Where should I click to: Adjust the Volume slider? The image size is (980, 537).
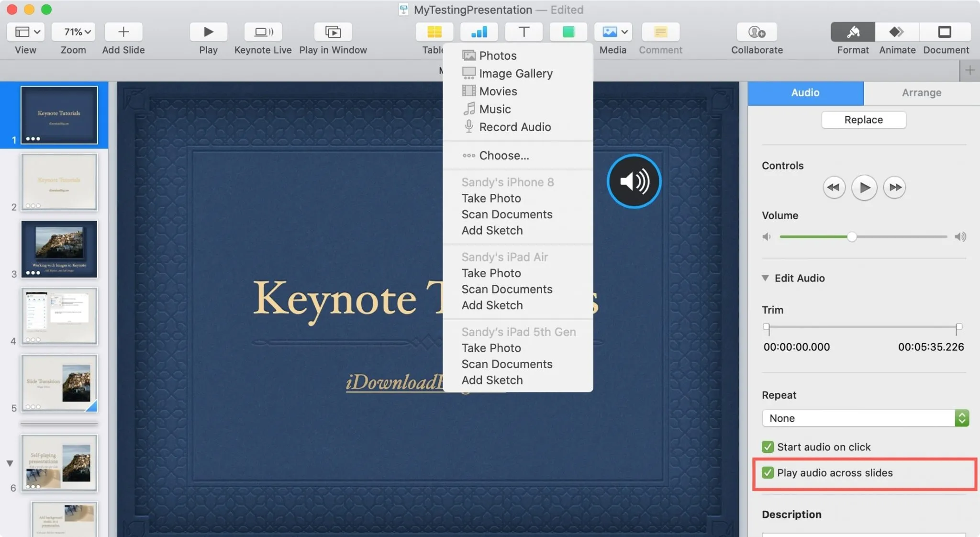(x=852, y=236)
